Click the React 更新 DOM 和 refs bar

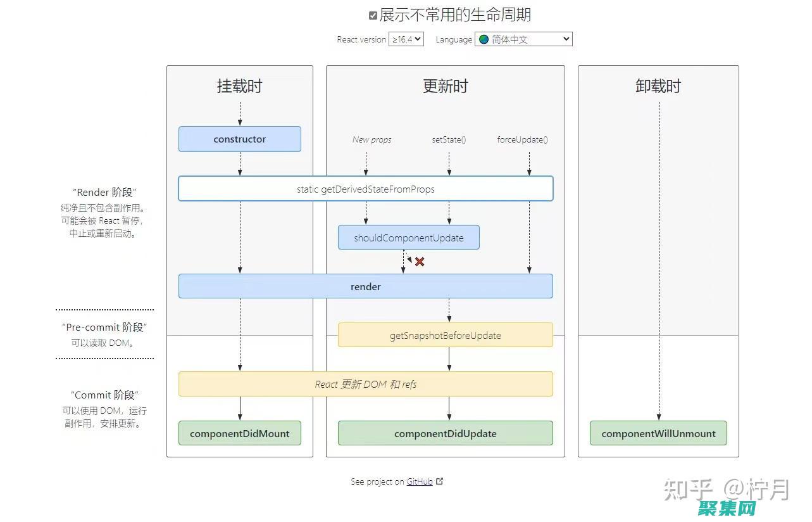(x=365, y=384)
